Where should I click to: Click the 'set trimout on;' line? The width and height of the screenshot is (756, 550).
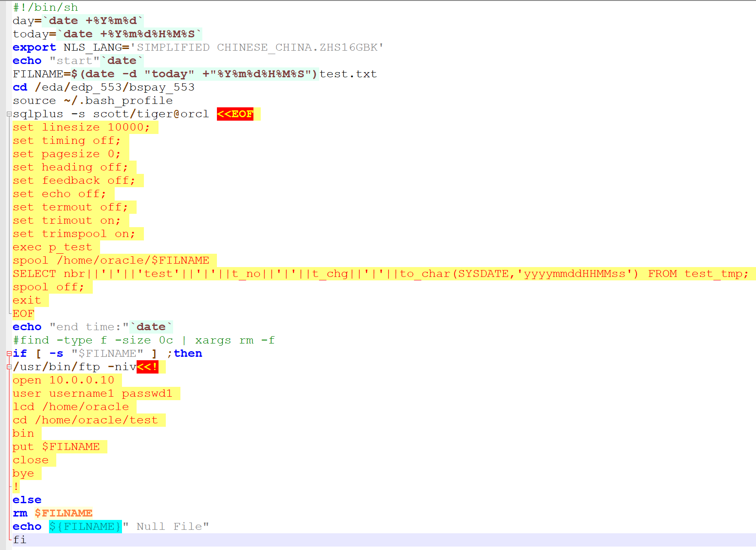[67, 221]
